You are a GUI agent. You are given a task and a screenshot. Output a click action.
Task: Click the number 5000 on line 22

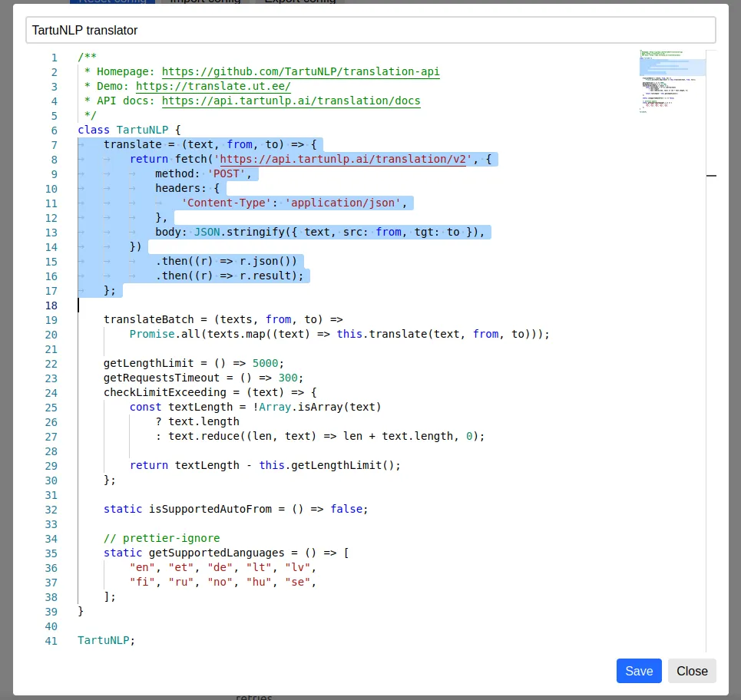tap(265, 363)
